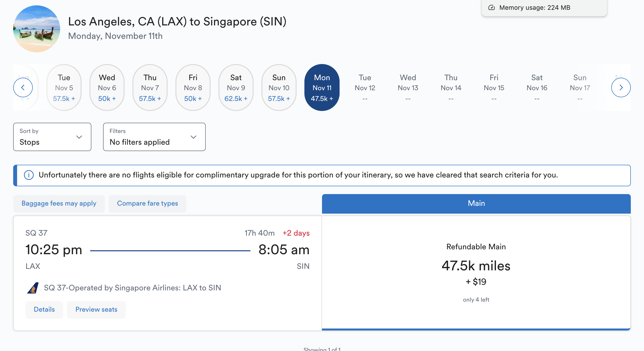The image size is (644, 351).
Task: Click the destination beach thumbnail image
Action: 36,29
